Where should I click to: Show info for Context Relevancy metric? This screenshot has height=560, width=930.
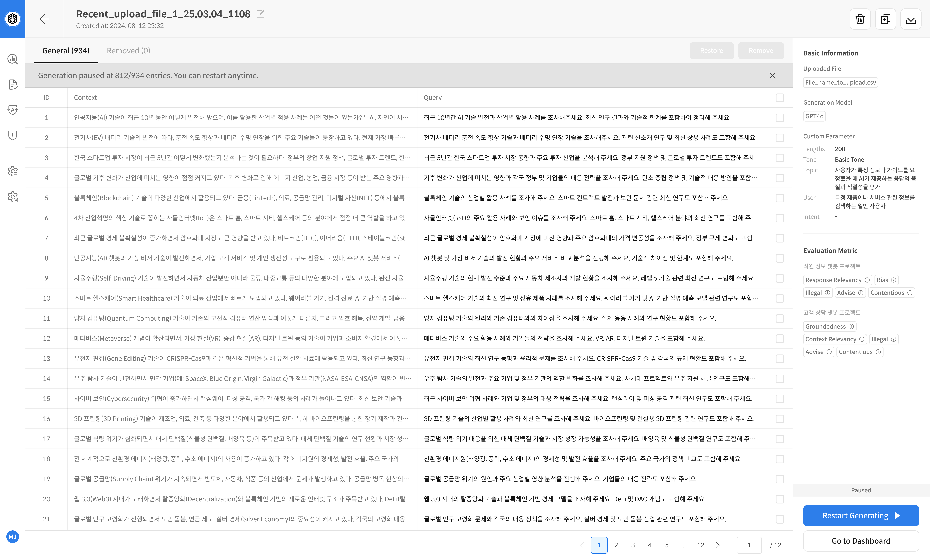click(862, 339)
